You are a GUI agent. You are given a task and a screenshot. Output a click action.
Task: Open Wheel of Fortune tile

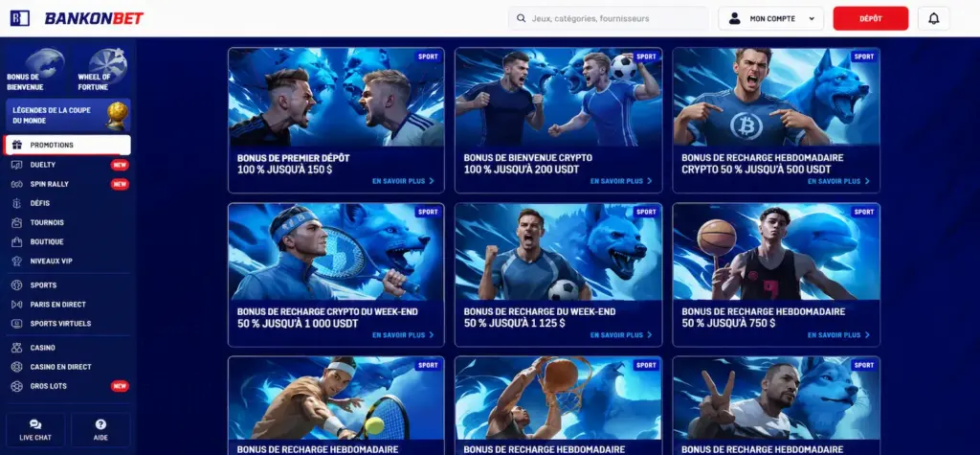point(101,70)
